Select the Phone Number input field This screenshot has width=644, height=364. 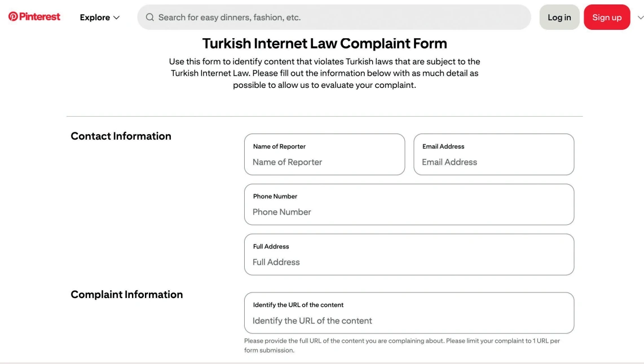(409, 205)
